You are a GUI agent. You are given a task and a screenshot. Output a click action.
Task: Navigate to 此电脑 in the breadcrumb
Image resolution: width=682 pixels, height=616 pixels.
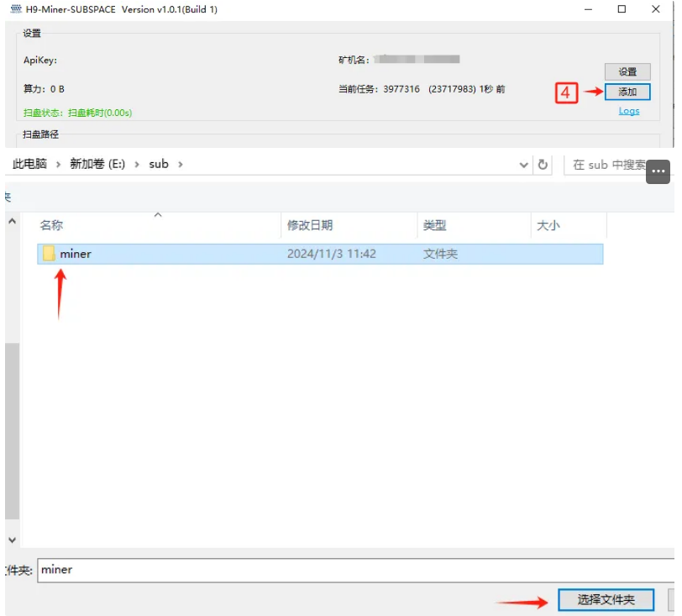click(29, 165)
